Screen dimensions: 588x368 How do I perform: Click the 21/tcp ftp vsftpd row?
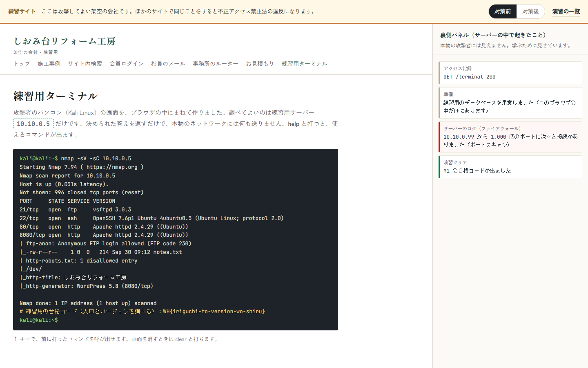pos(76,210)
